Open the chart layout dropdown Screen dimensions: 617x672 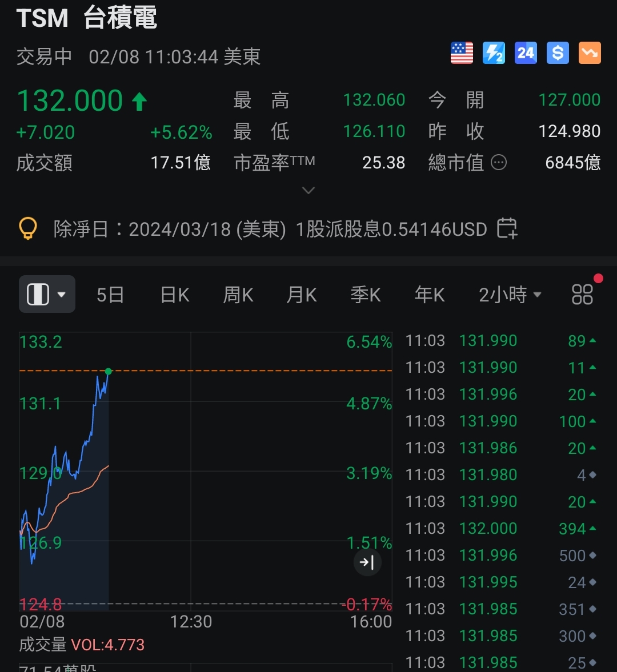(47, 295)
